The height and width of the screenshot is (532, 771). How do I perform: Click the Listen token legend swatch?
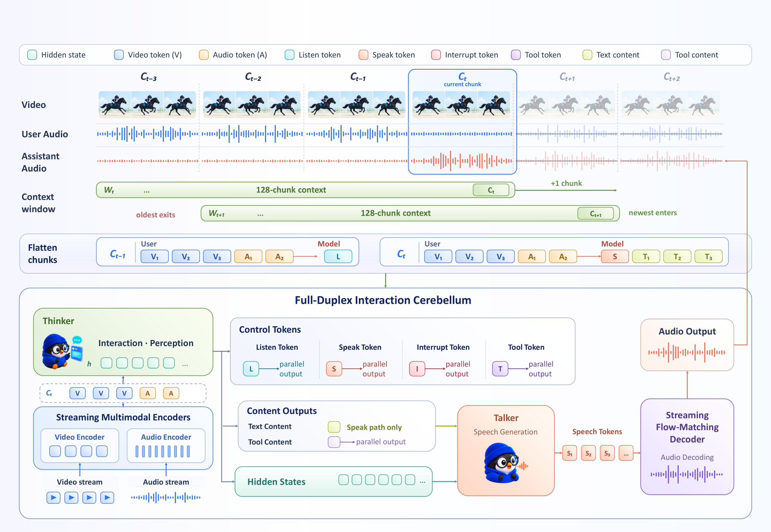[x=289, y=55]
